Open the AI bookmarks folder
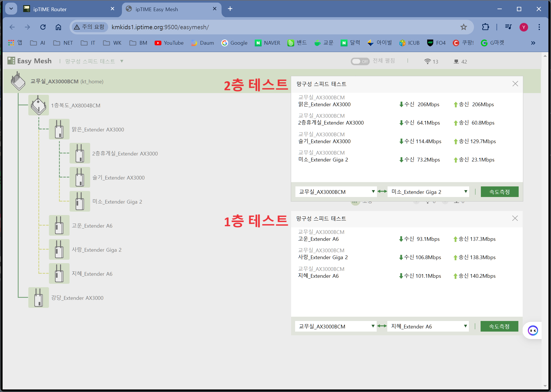The width and height of the screenshot is (551, 392). coord(37,43)
